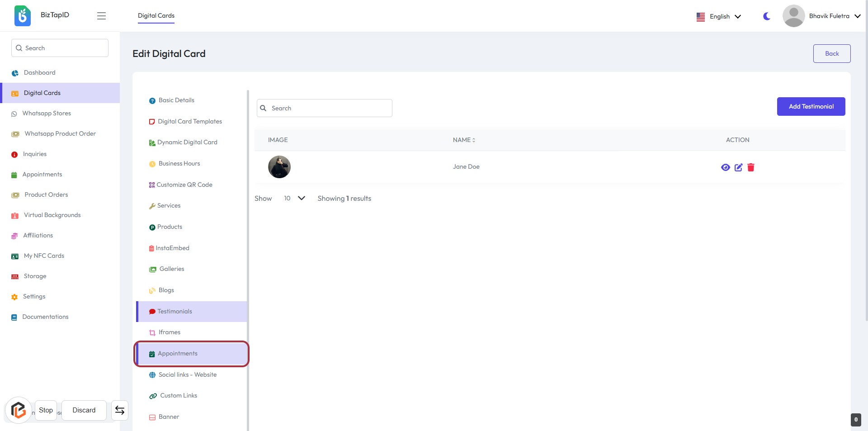The width and height of the screenshot is (868, 431).
Task: Click the Stop recording button
Action: tap(46, 410)
